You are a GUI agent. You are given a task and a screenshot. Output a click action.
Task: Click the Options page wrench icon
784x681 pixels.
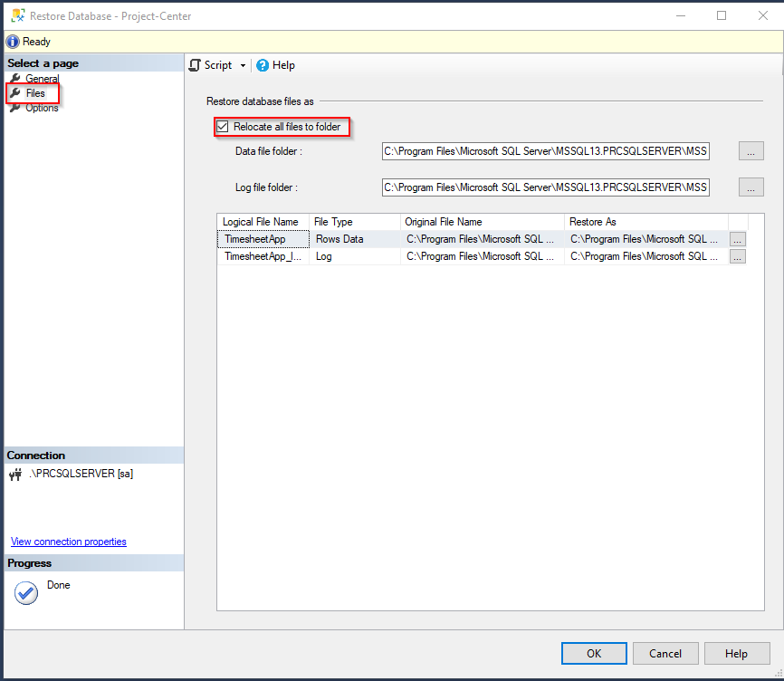pyautogui.click(x=15, y=108)
